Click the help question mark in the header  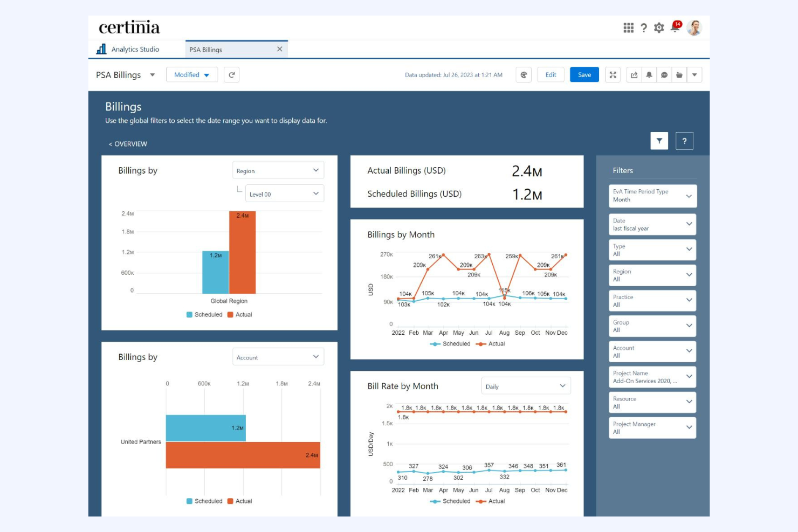(644, 27)
